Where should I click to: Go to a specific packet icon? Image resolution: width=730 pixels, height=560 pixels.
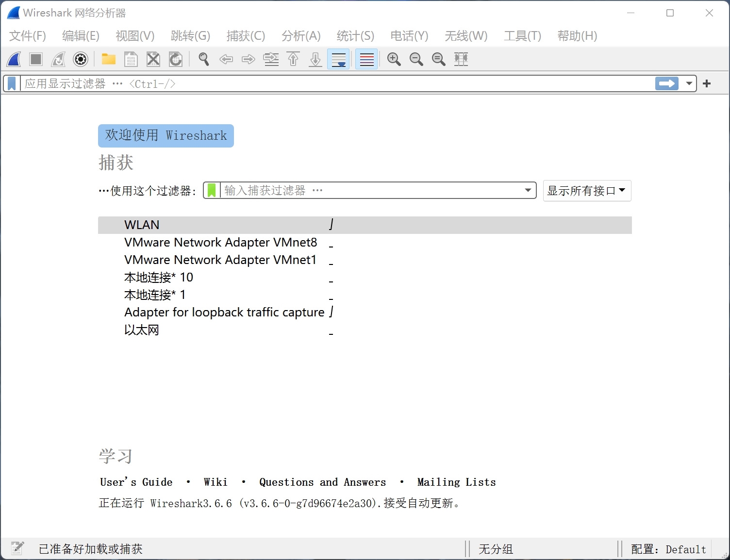pos(271,59)
